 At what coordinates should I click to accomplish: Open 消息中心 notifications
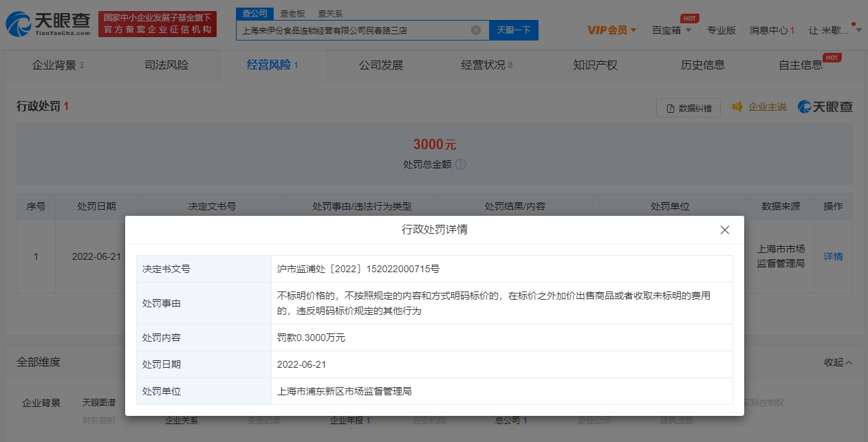(x=772, y=30)
